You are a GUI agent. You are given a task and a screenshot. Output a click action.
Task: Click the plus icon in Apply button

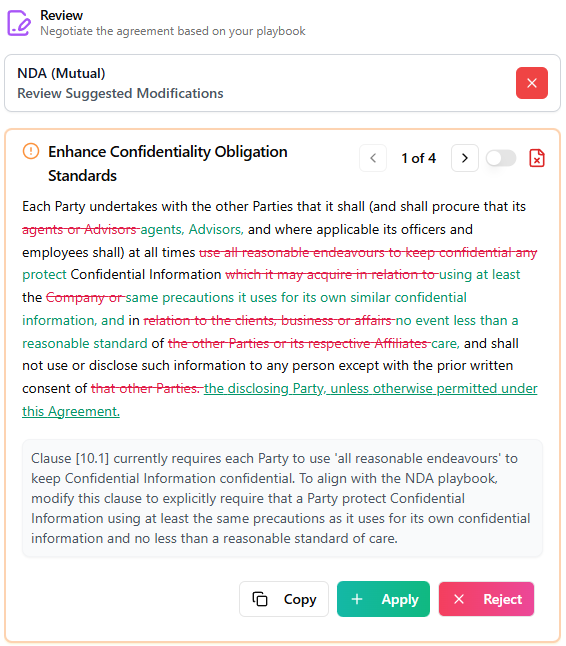(x=357, y=599)
